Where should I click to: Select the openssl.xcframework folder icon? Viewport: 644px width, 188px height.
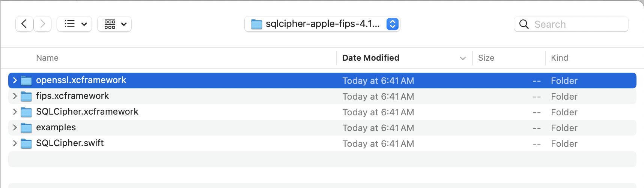(x=26, y=81)
